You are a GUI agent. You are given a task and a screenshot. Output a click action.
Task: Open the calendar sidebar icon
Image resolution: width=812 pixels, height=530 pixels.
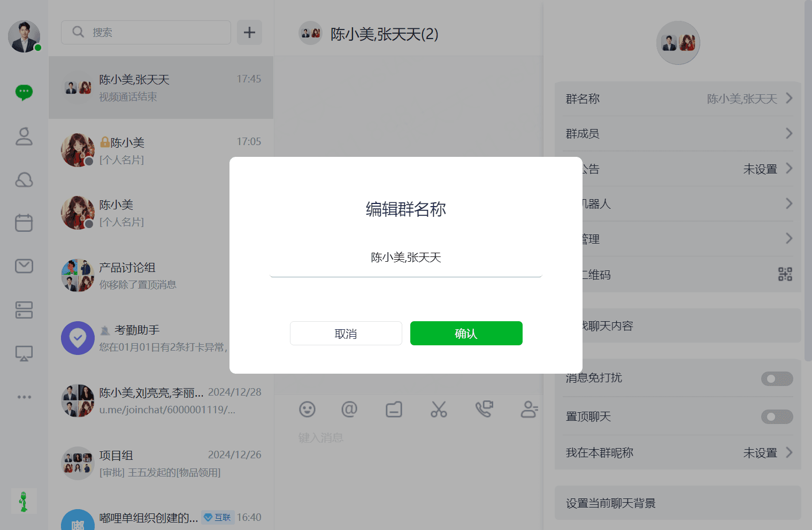[x=24, y=223]
